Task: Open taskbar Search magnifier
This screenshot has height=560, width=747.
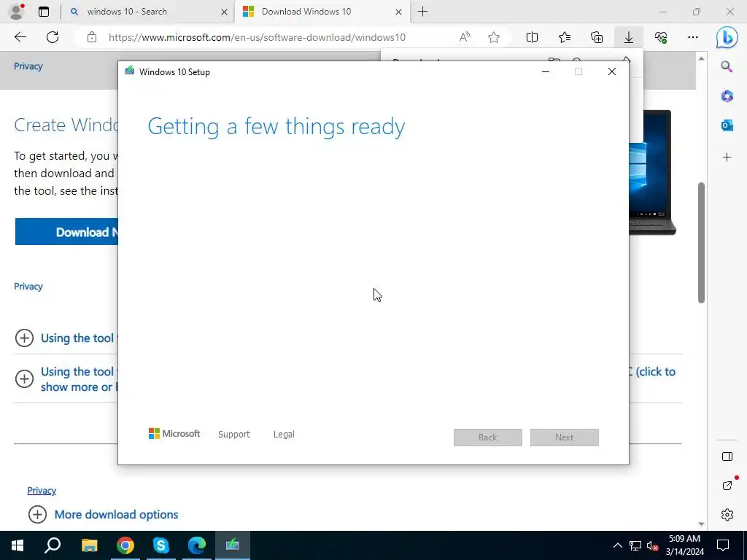Action: click(53, 545)
